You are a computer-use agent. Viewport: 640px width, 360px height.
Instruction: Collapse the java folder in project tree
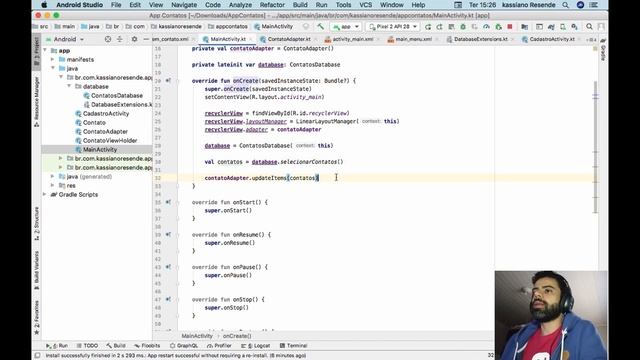[53, 69]
